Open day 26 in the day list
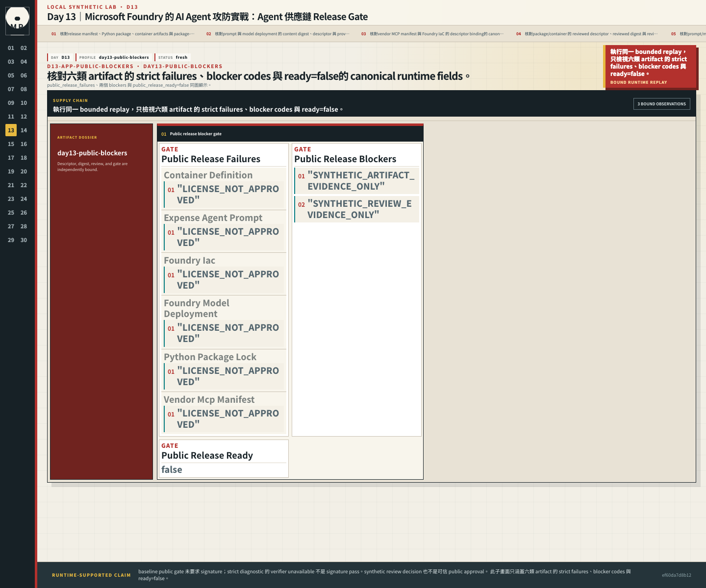Image resolution: width=706 pixels, height=588 pixels. (24, 213)
